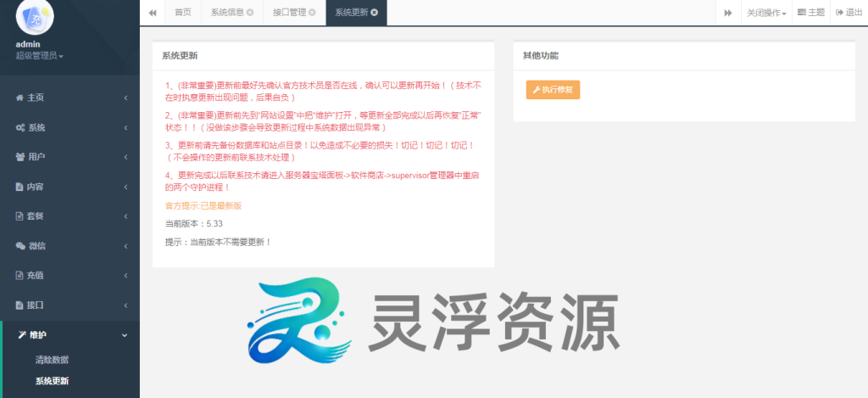
Task: Open the 微信 sidebar menu
Action: pyautogui.click(x=70, y=246)
